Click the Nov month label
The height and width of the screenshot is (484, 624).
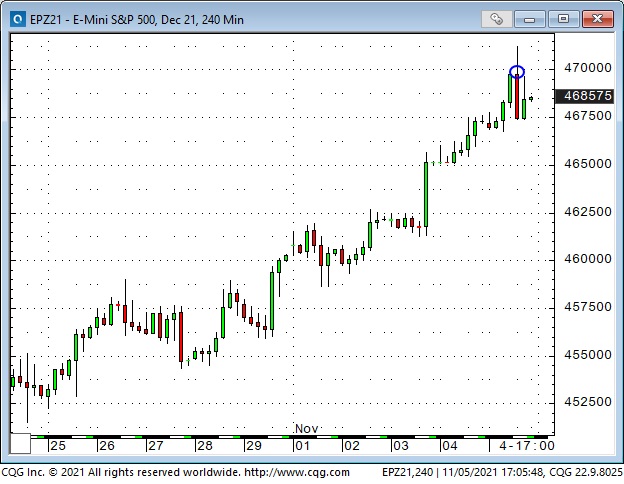pos(306,429)
